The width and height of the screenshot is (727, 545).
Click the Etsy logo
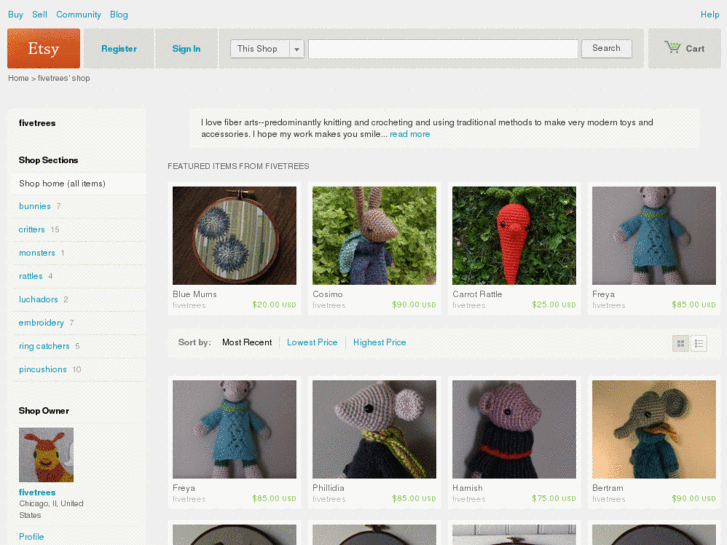click(x=44, y=48)
